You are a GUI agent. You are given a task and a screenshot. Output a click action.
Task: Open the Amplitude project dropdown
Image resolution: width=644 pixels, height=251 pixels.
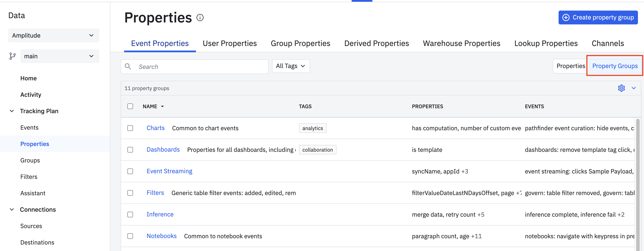click(54, 35)
